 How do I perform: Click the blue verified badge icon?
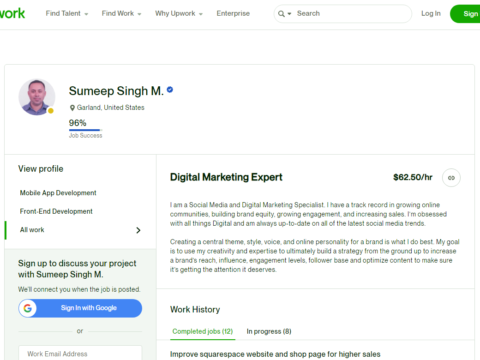click(170, 90)
